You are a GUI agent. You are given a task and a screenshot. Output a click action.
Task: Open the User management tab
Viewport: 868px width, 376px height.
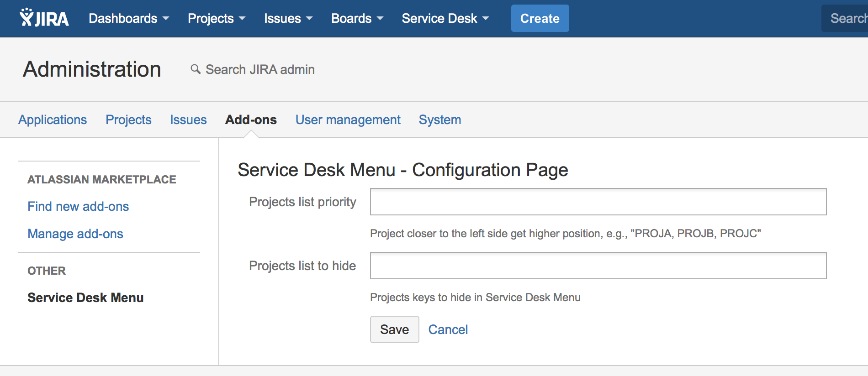point(348,120)
